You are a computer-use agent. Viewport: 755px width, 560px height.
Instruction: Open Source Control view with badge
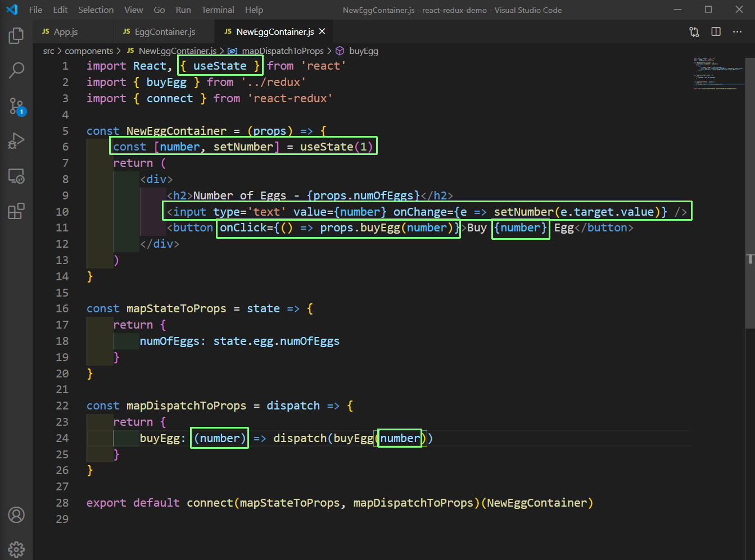pyautogui.click(x=16, y=106)
